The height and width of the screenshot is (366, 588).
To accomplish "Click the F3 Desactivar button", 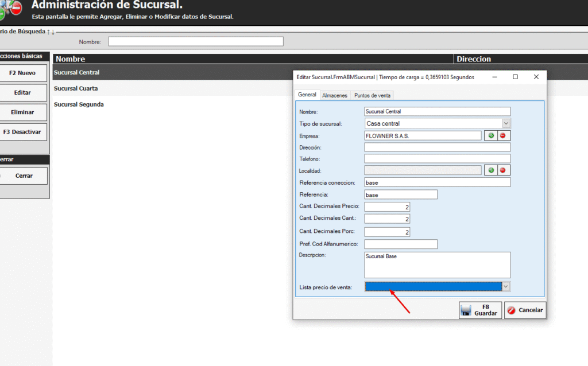I will coord(22,132).
